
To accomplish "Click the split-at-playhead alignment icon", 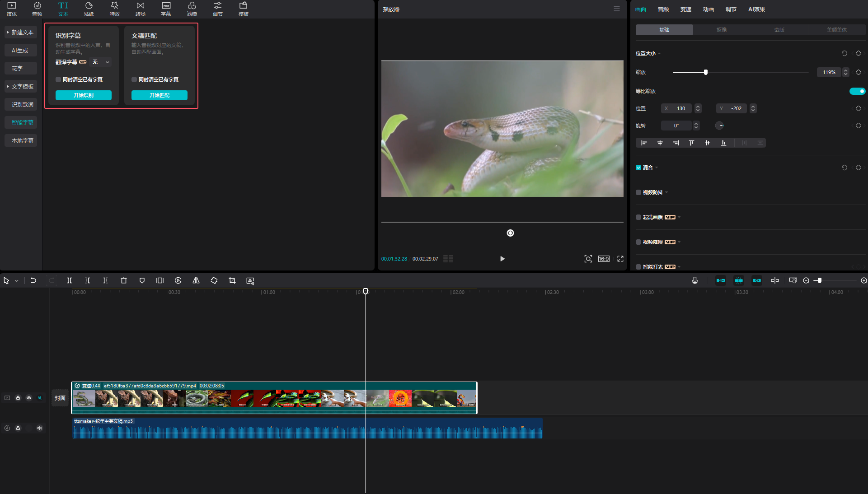I will 775,280.
